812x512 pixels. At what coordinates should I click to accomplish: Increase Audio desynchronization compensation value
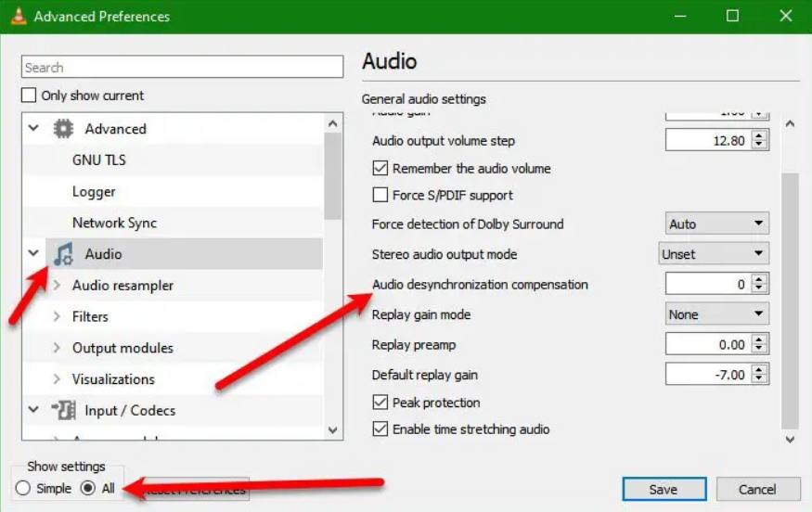click(x=759, y=279)
